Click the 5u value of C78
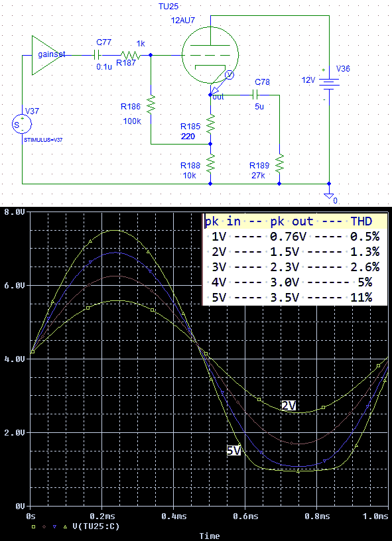 (x=259, y=107)
